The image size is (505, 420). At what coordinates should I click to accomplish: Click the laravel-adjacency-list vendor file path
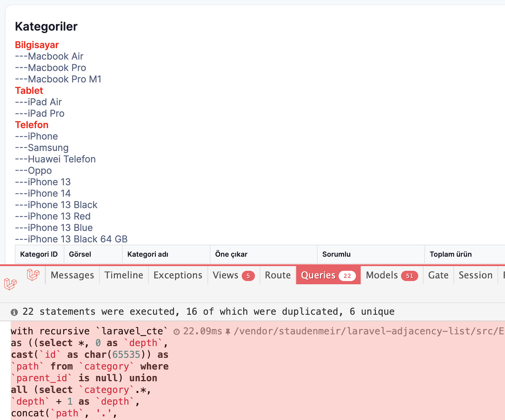click(369, 331)
